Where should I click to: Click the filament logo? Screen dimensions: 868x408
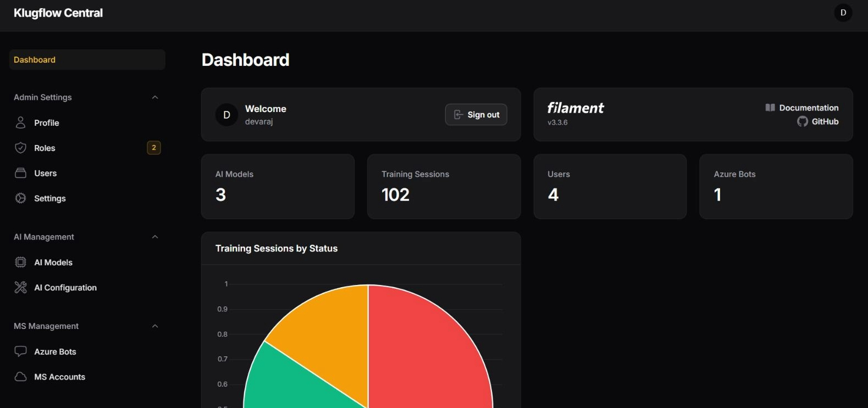click(576, 108)
